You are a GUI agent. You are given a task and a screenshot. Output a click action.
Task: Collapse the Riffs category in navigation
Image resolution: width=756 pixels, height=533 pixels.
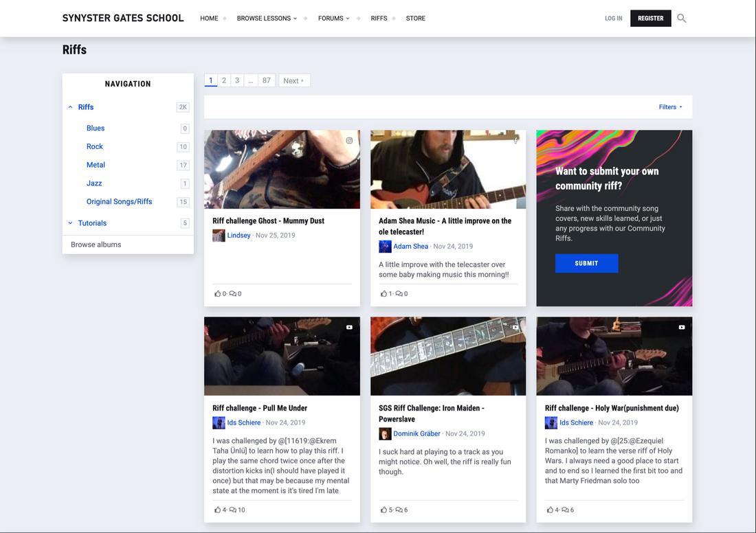pos(70,107)
